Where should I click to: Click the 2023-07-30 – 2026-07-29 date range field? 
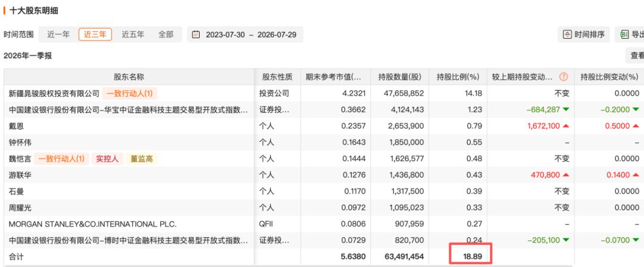(245, 35)
